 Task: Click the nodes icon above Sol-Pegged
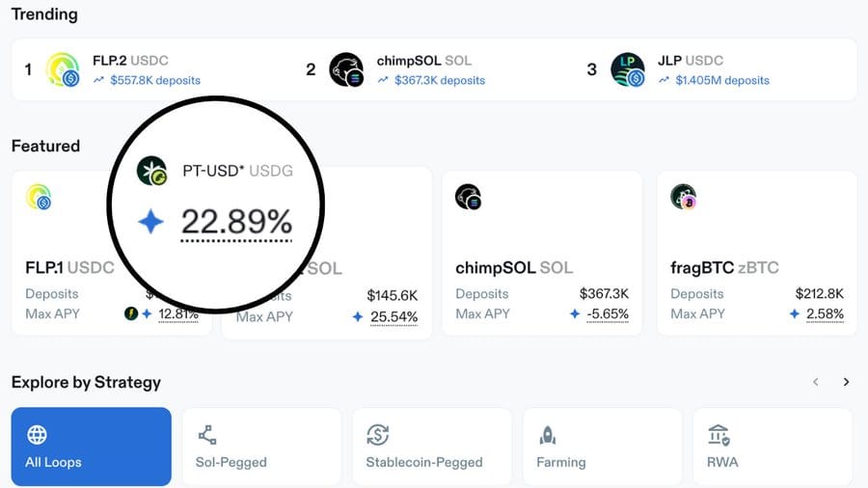coord(207,435)
